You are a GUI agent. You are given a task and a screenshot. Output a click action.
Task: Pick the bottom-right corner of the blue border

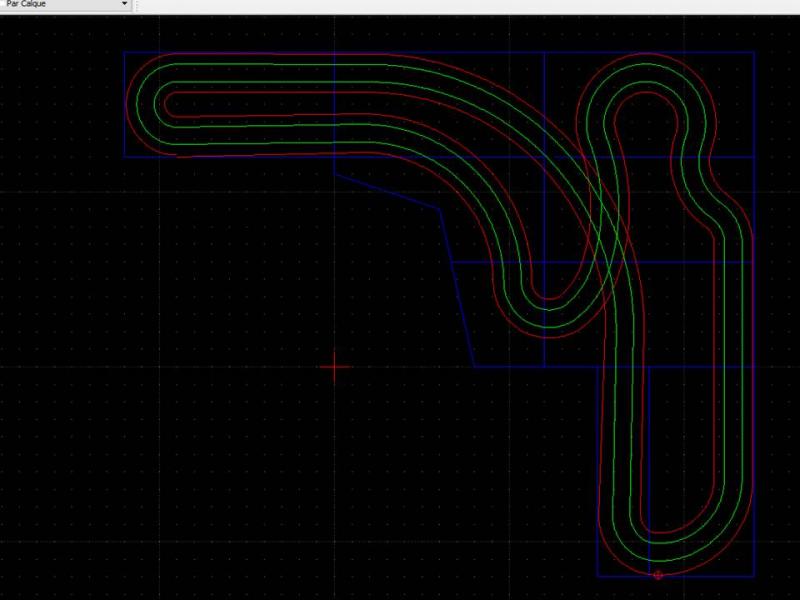pyautogui.click(x=754, y=576)
